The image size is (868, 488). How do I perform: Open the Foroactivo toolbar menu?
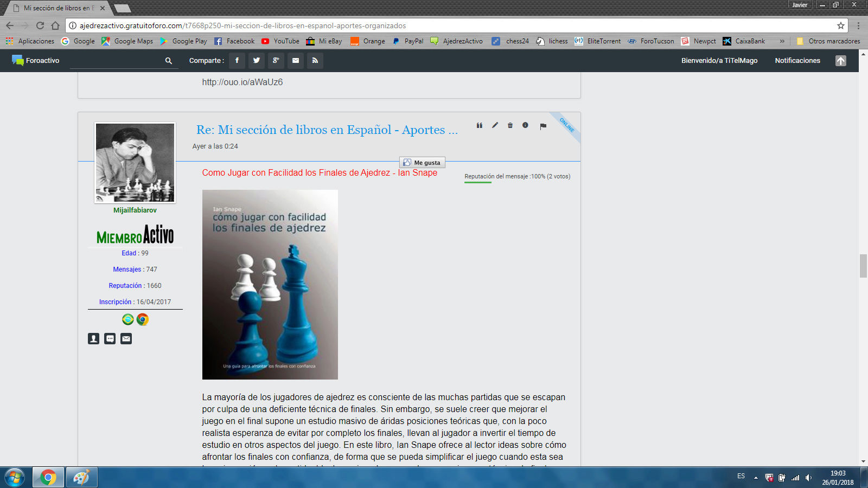point(36,61)
